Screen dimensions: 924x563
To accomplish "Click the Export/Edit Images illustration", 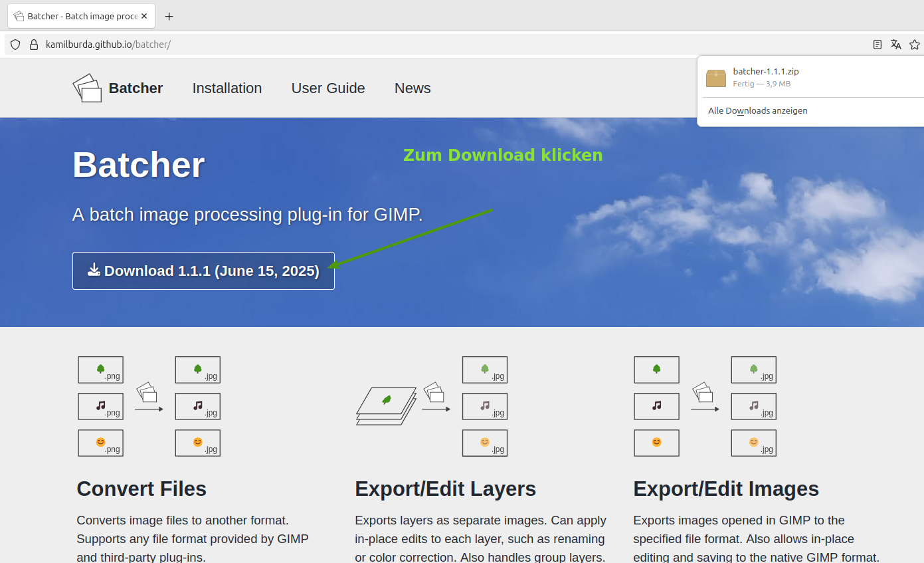I will coord(705,407).
